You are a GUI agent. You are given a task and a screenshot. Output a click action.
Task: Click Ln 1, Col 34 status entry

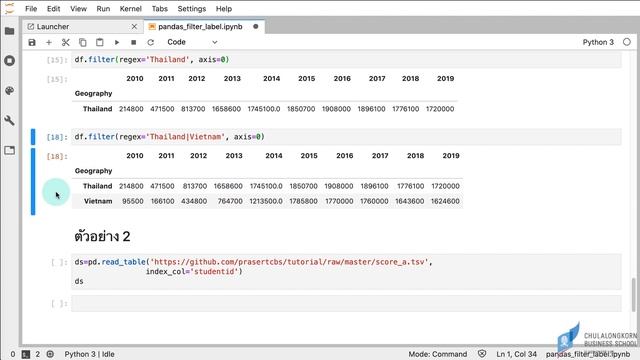click(x=516, y=354)
